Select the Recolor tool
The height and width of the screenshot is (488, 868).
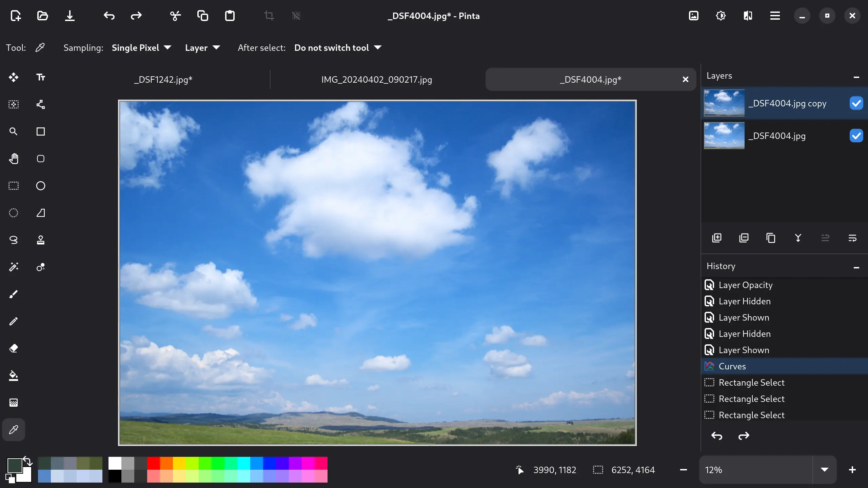(x=41, y=267)
